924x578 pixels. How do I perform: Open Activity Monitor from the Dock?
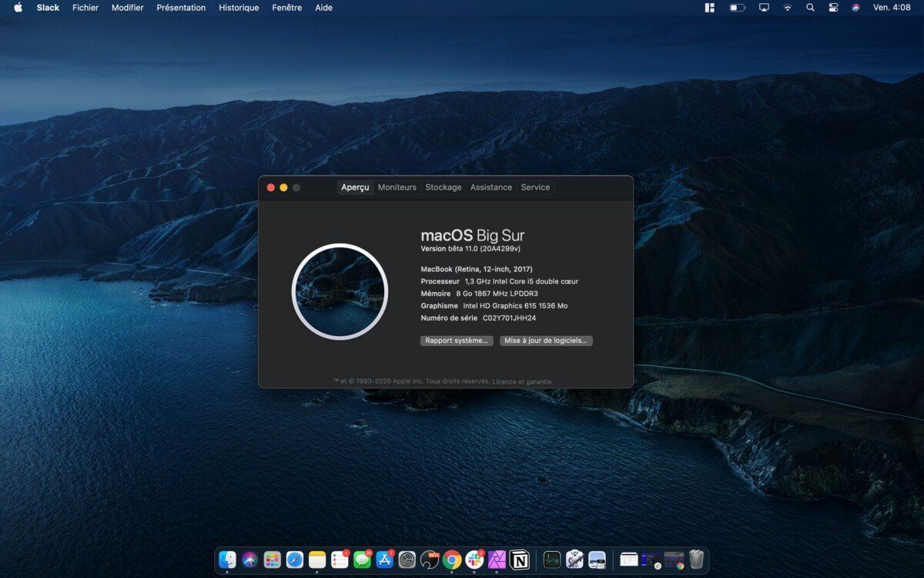[552, 560]
